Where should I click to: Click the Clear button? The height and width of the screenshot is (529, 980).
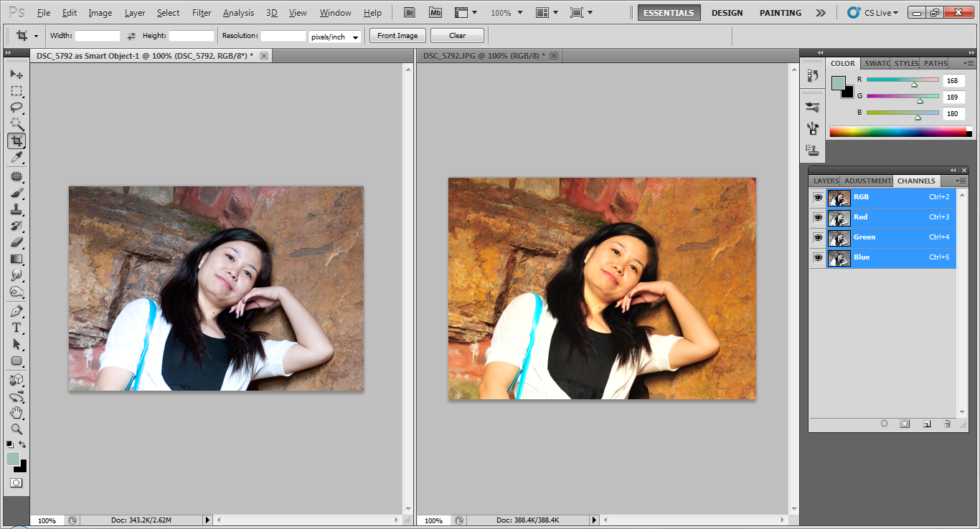(x=457, y=36)
